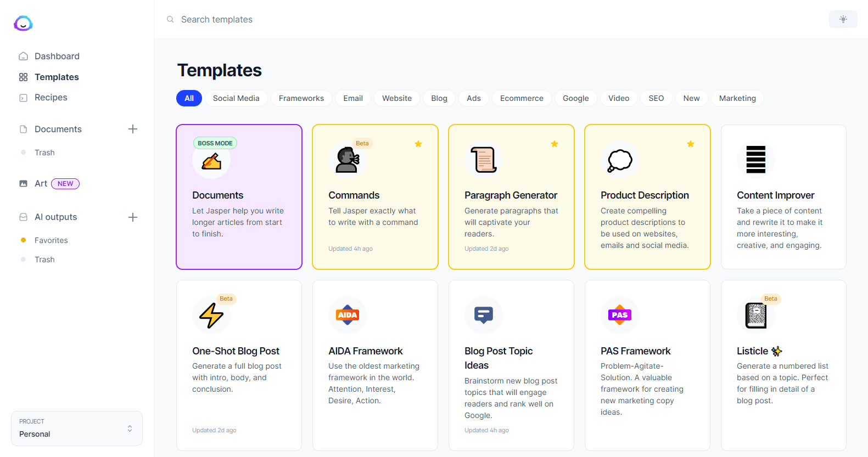
Task: Click the PAS Framework icon
Action: 620,315
